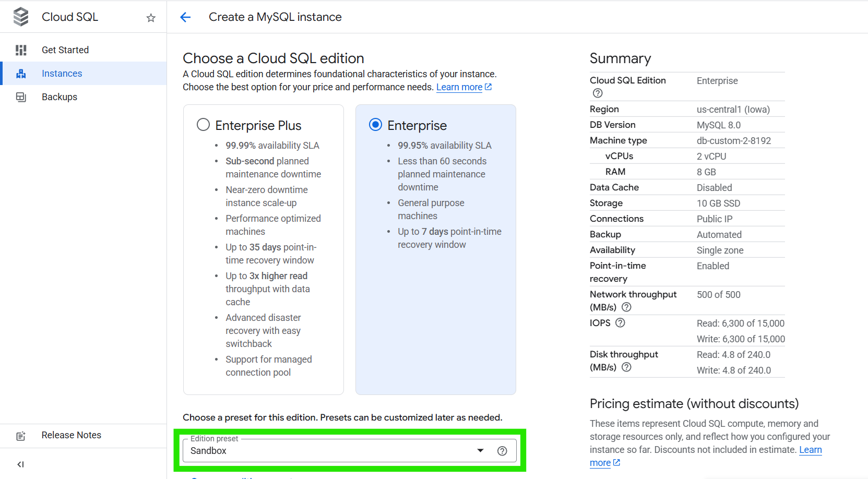Open Release Notes in the sidebar
The height and width of the screenshot is (479, 868).
[71, 435]
